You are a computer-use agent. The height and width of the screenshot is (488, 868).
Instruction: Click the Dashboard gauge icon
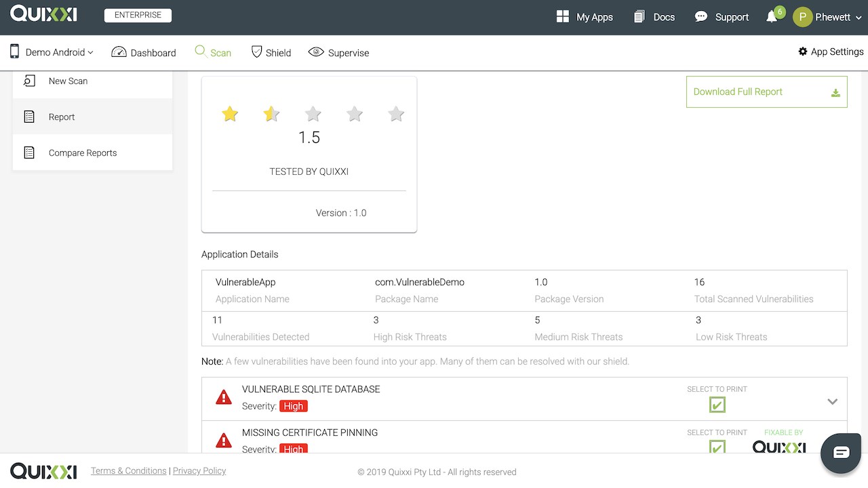[119, 52]
